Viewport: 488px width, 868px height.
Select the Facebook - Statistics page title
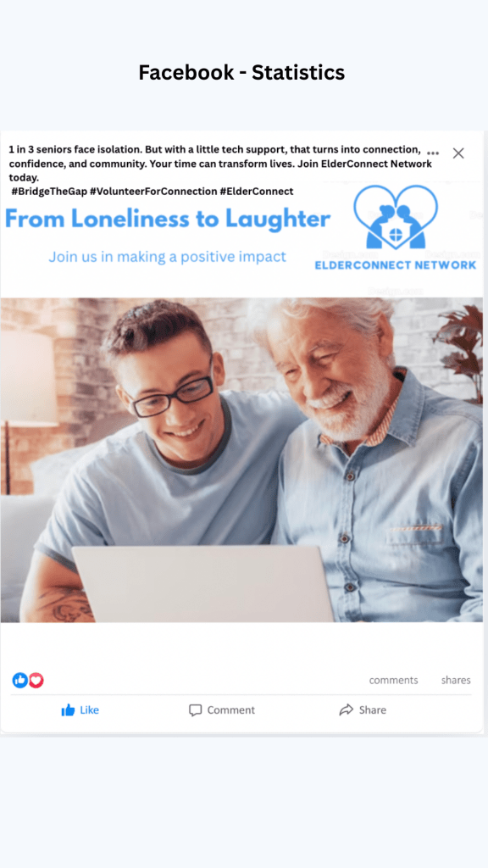241,73
